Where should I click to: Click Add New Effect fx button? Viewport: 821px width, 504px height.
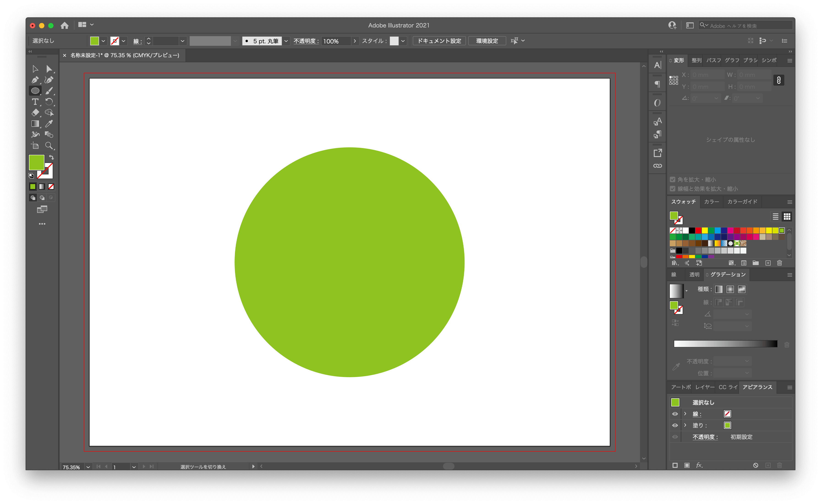699,465
